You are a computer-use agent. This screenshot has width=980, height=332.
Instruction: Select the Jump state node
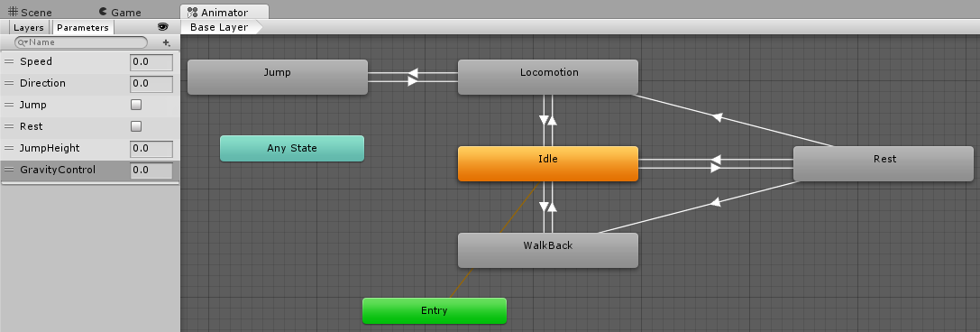pos(278,77)
